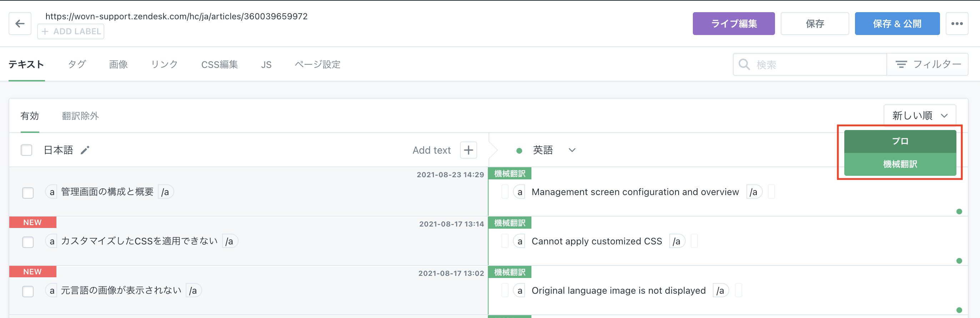Switch to the タグ tab
Screen dimensions: 980x318
click(x=77, y=64)
